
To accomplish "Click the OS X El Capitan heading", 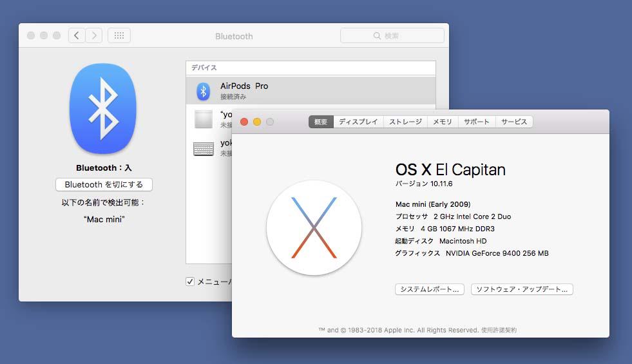I will click(450, 169).
